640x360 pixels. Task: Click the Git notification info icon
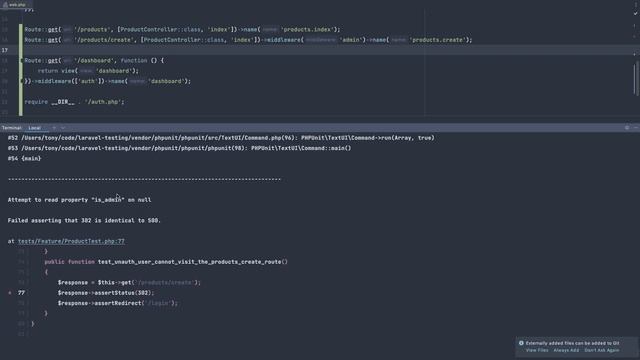521,343
